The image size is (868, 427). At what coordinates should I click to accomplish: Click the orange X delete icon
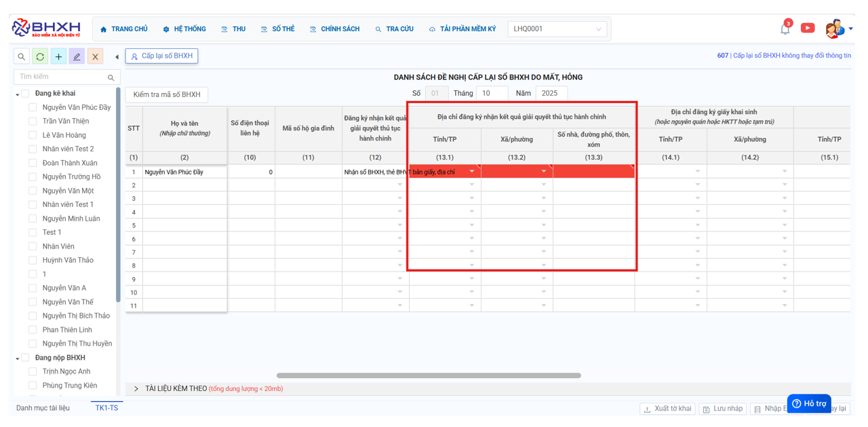[x=95, y=57]
